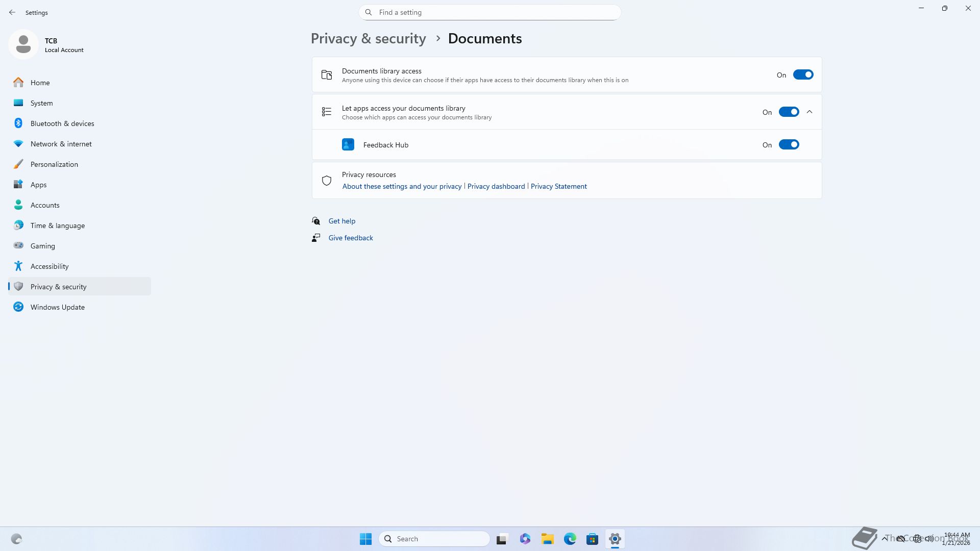Image resolution: width=980 pixels, height=551 pixels.
Task: Click the Windows Start button
Action: [365, 539]
